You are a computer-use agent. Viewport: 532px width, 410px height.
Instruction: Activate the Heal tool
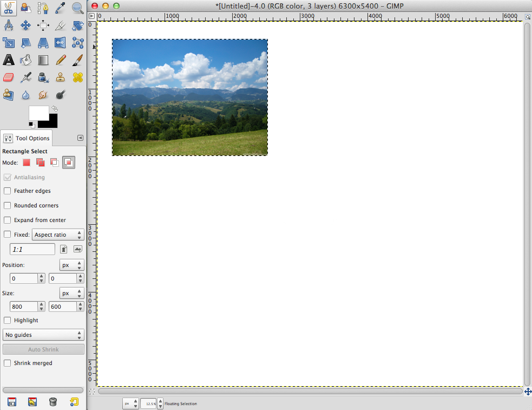tap(78, 77)
